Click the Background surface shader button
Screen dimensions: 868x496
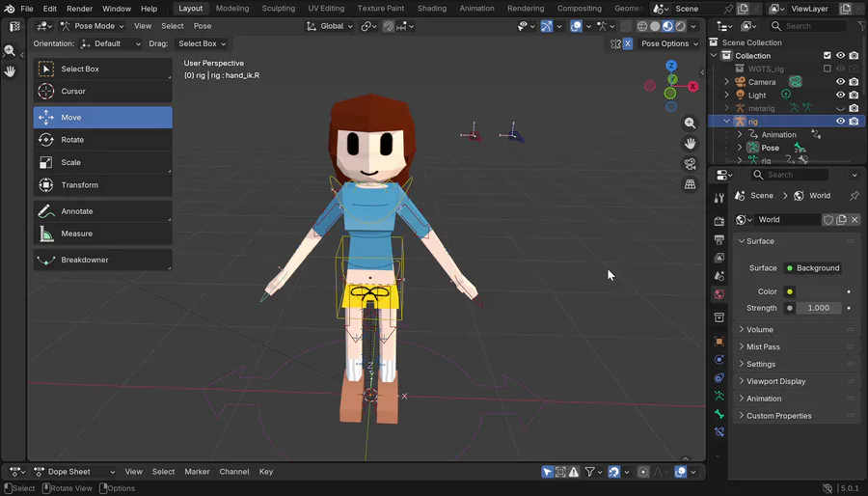tap(813, 268)
